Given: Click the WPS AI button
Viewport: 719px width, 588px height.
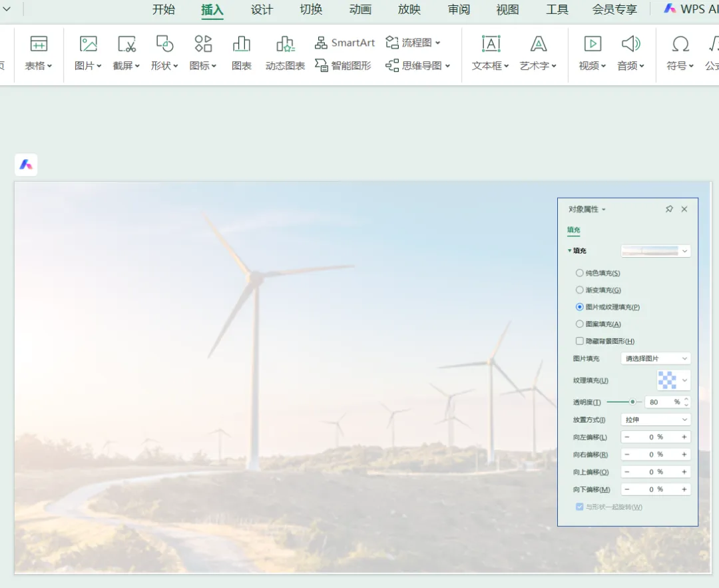Looking at the screenshot, I should [x=690, y=9].
